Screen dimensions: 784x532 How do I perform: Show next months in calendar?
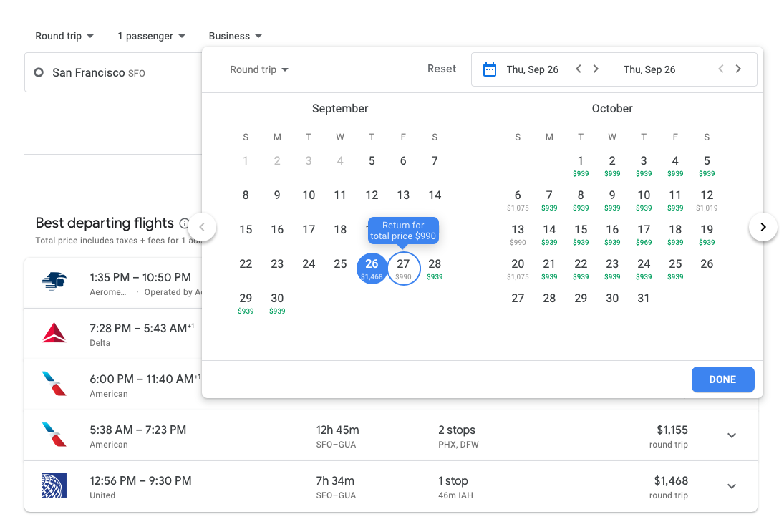pyautogui.click(x=763, y=227)
